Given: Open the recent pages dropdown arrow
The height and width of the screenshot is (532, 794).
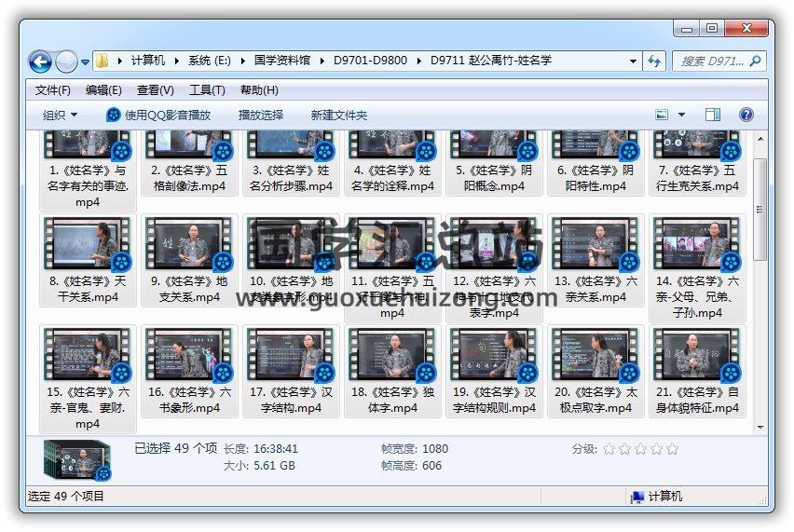Looking at the screenshot, I should (x=86, y=62).
